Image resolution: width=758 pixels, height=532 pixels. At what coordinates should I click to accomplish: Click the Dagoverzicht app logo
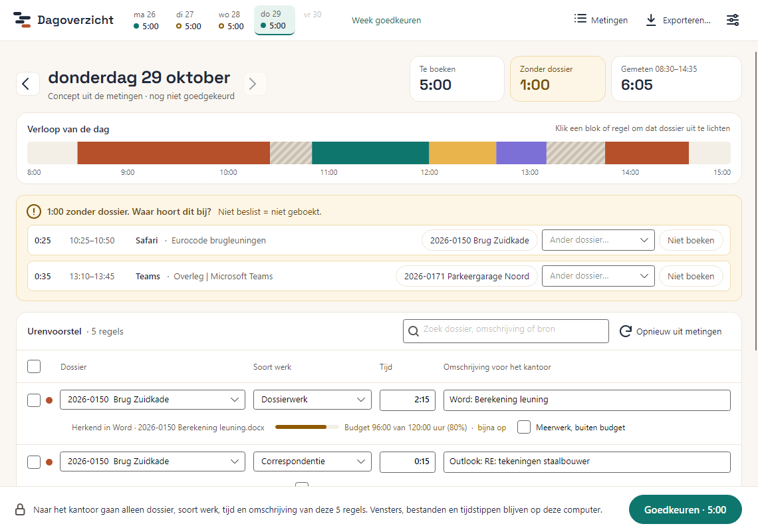(x=22, y=20)
